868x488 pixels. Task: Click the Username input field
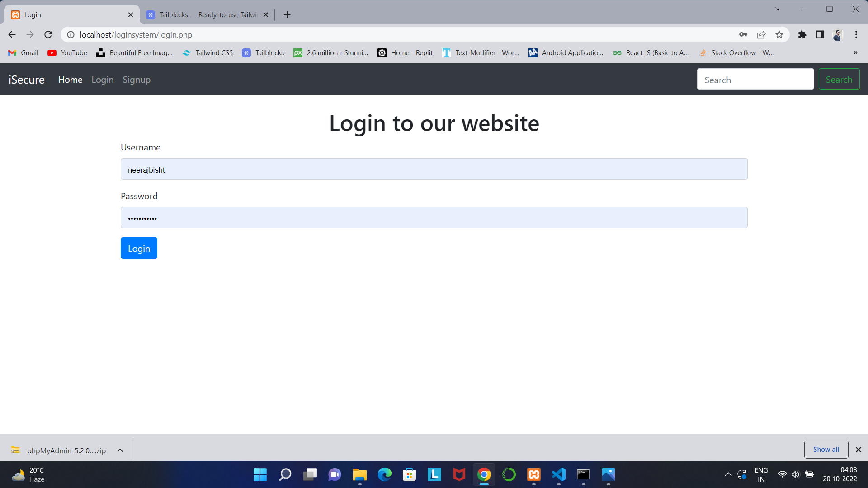[x=434, y=169]
